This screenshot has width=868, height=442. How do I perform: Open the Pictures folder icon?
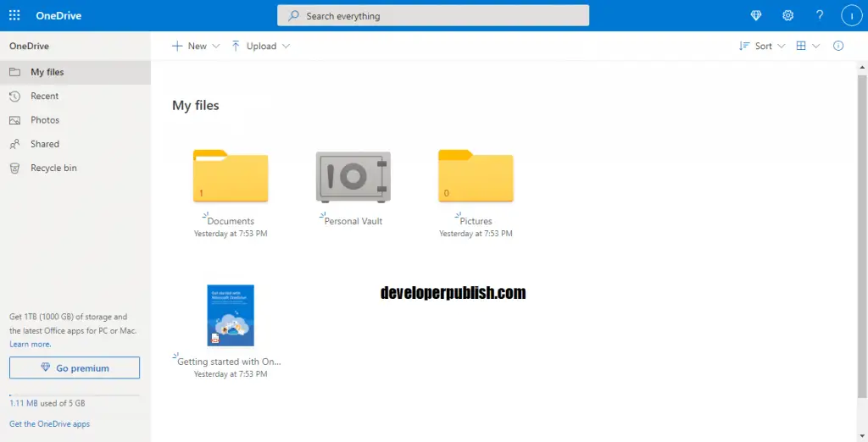point(476,175)
